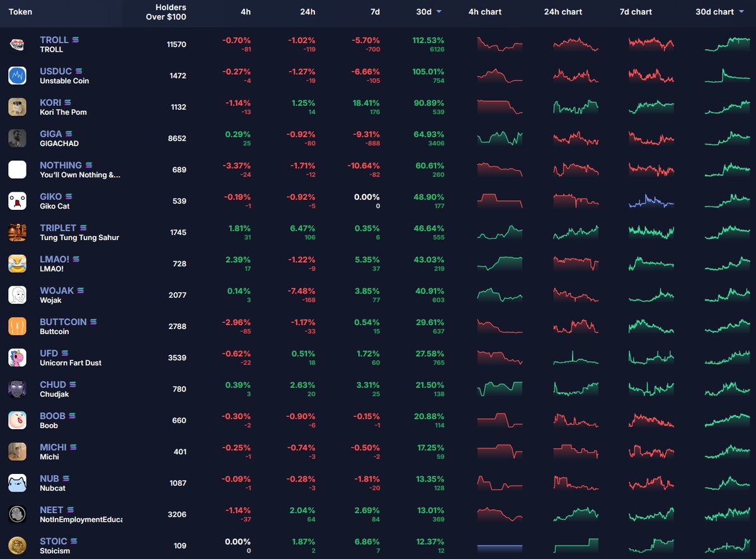The image size is (756, 559).
Task: View UFD 24h sparkline with spike
Action: pyautogui.click(x=576, y=357)
